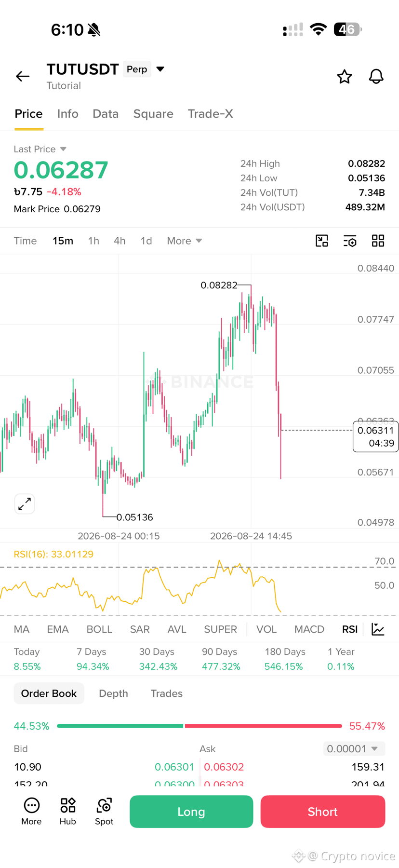399x868 pixels.
Task: Open chart settings icon
Action: click(350, 241)
